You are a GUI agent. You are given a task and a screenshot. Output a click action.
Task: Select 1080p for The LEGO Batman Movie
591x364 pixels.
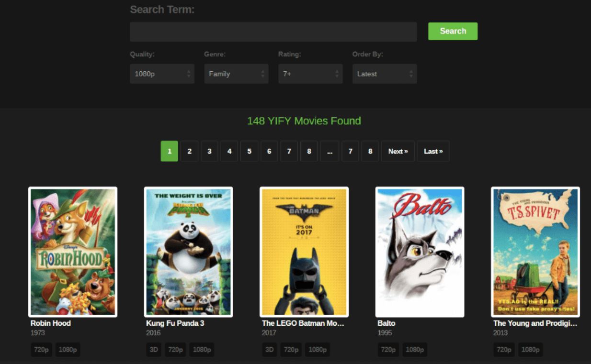[x=318, y=350]
